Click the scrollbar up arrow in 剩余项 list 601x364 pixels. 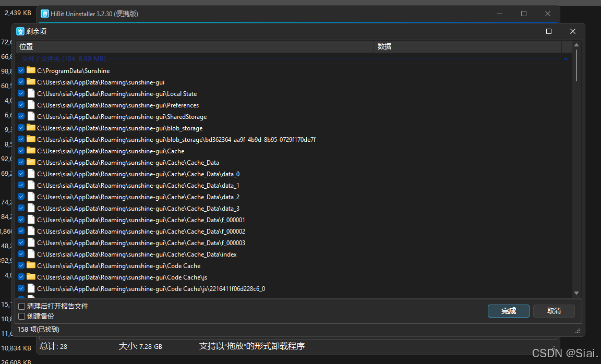[576, 45]
